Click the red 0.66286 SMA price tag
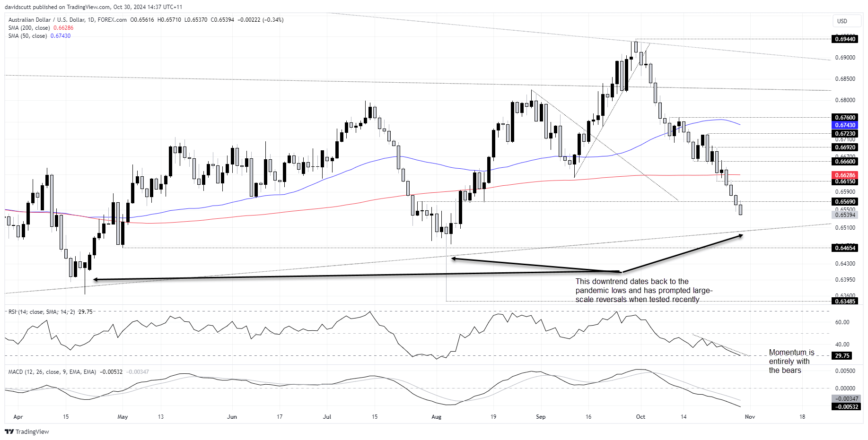This screenshot has height=440, width=868. pos(845,175)
